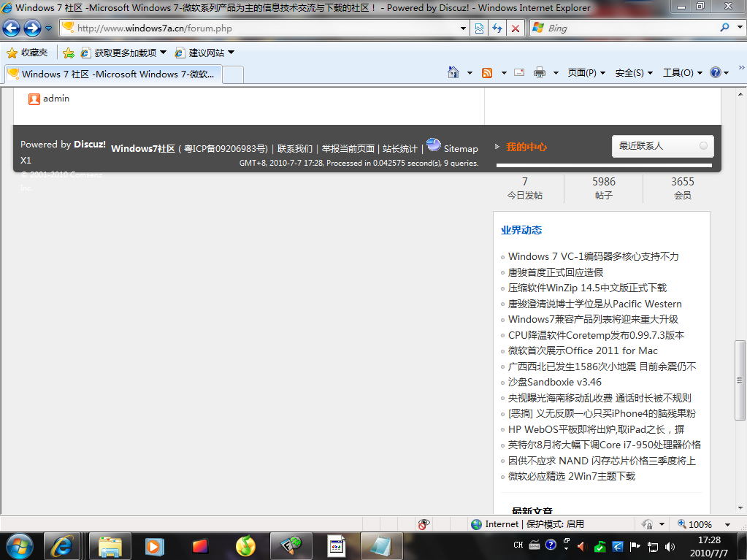Open the 安全(S) menu

pyautogui.click(x=634, y=73)
